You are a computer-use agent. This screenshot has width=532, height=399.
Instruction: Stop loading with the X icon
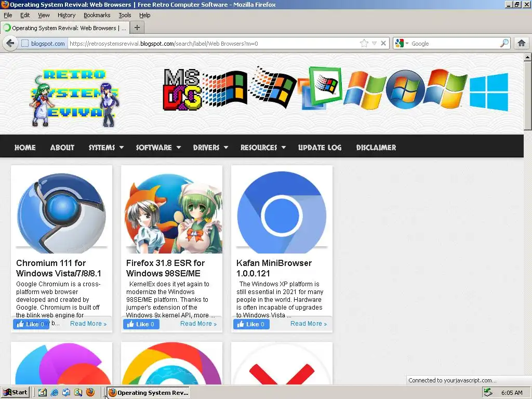383,44
